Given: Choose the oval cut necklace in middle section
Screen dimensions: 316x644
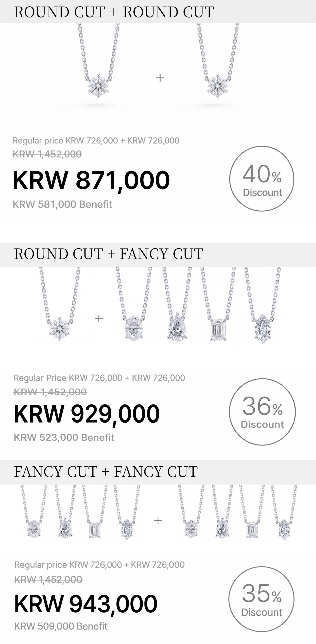Looking at the screenshot, I should (x=134, y=304).
